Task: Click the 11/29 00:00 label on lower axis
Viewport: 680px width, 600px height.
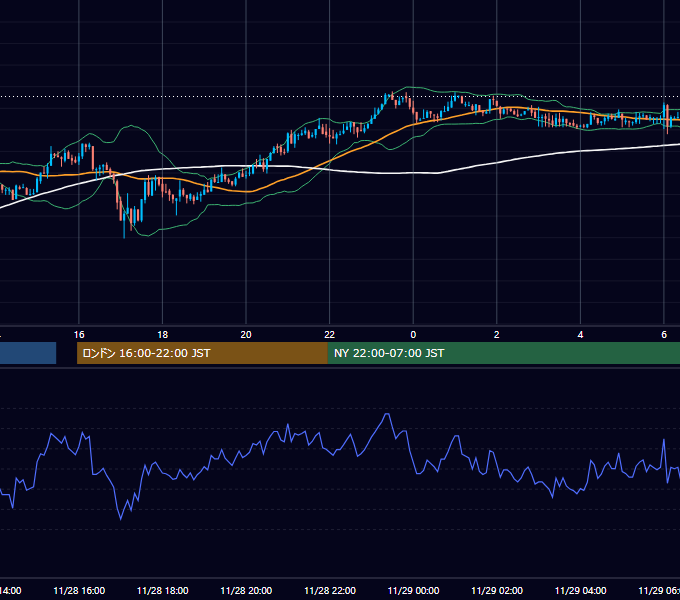Action: click(413, 591)
